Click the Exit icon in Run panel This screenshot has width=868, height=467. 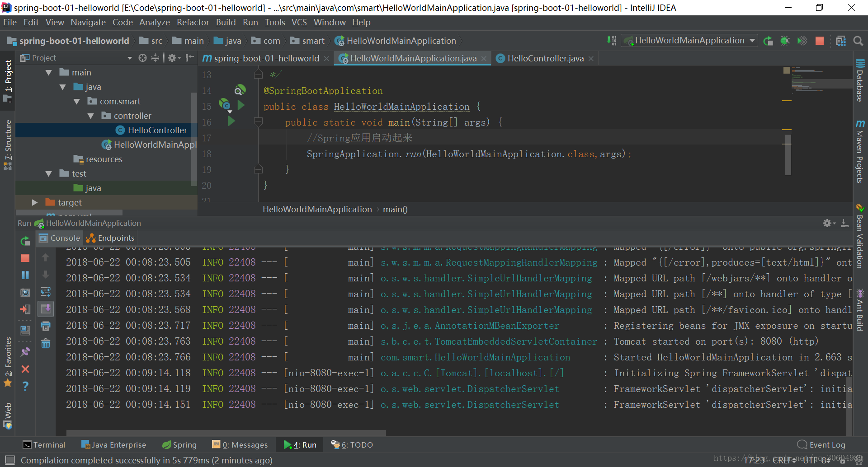pos(25,309)
